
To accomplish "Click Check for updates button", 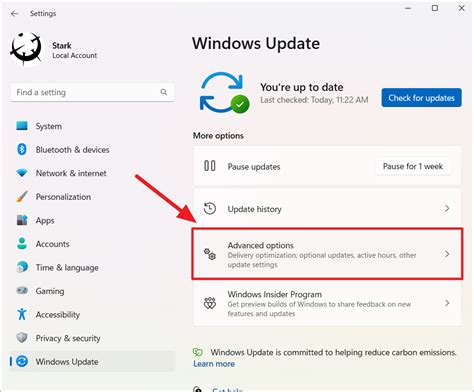I will coord(421,98).
